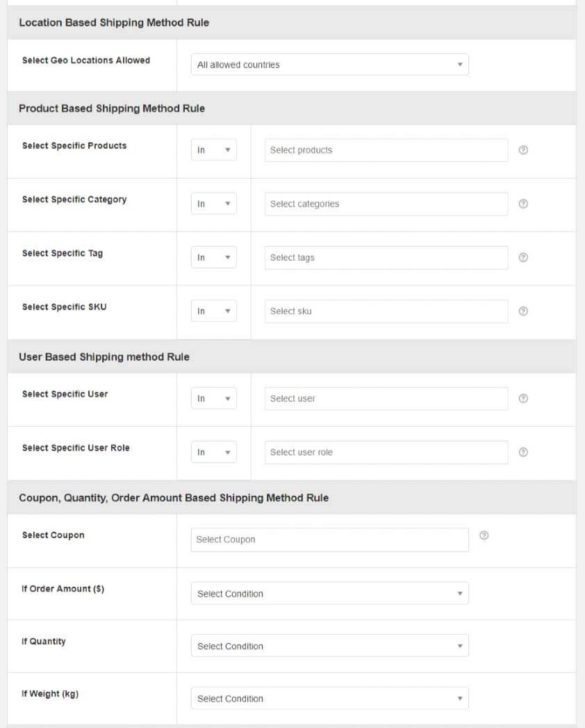Click help icon next to Select products
Screen dimensions: 585x728
click(x=524, y=150)
